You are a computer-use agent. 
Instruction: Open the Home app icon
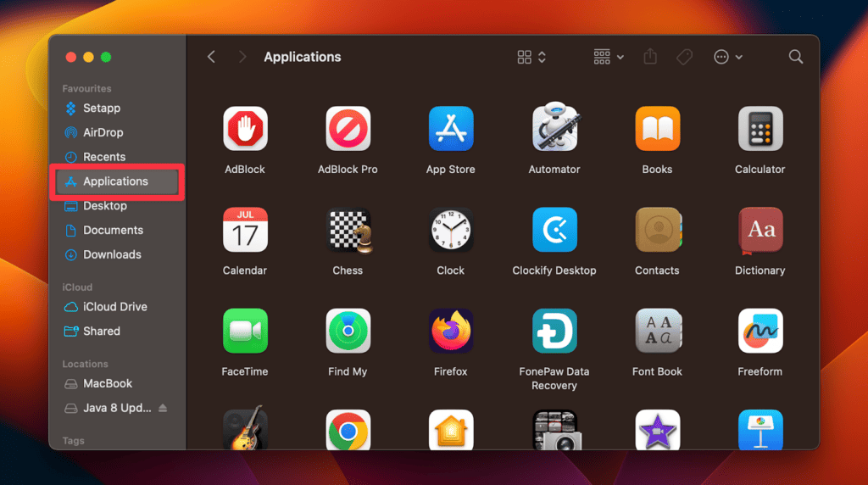[451, 430]
